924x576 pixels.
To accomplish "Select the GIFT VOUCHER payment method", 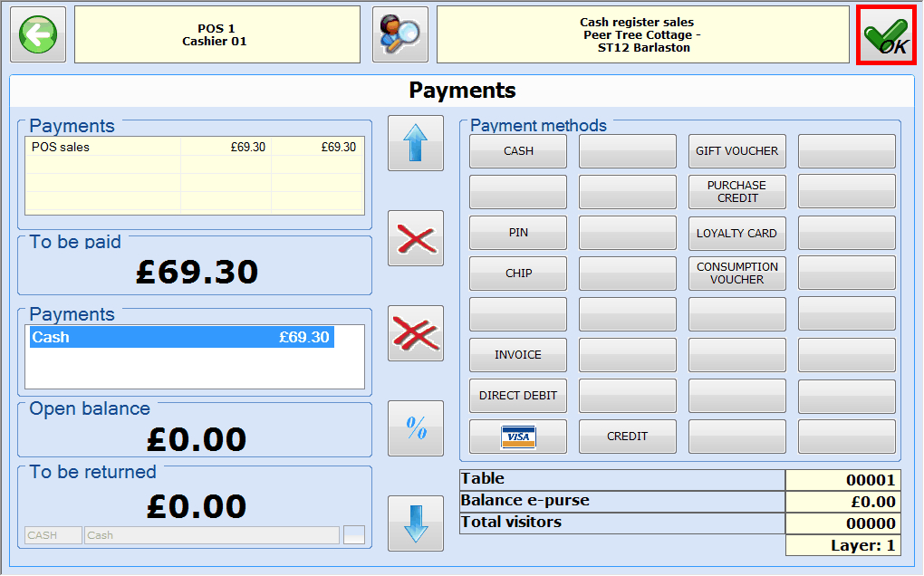I will click(x=736, y=151).
